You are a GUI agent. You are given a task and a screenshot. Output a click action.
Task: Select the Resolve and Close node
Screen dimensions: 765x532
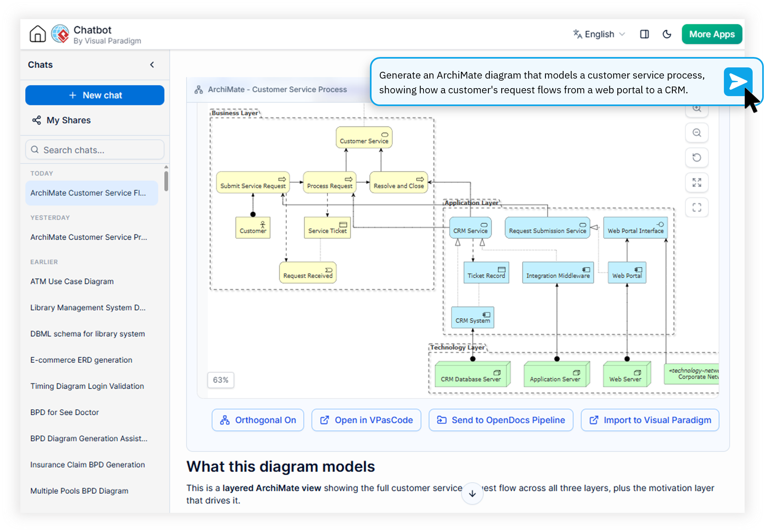[x=399, y=183]
